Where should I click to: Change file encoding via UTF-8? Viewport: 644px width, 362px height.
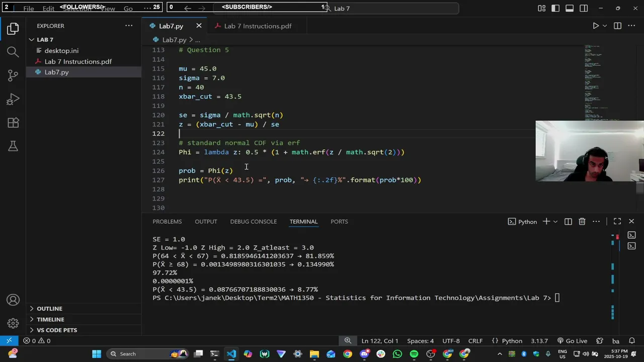tap(451, 340)
